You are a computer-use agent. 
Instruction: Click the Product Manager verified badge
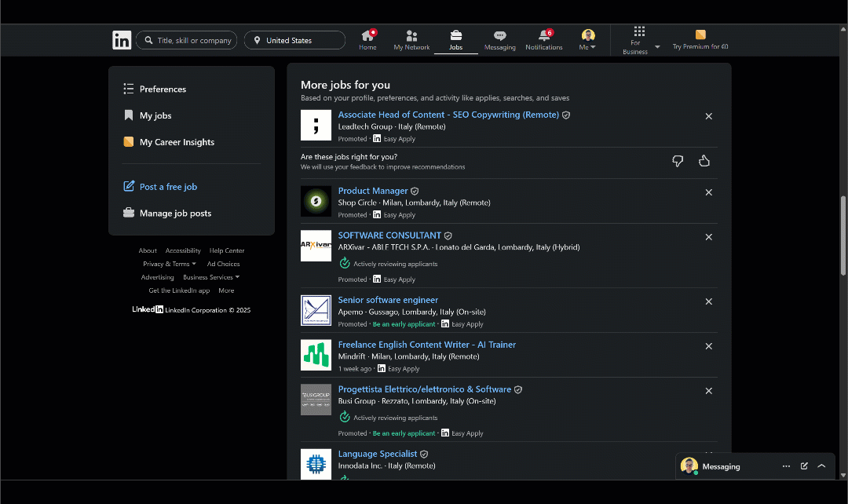pos(415,192)
